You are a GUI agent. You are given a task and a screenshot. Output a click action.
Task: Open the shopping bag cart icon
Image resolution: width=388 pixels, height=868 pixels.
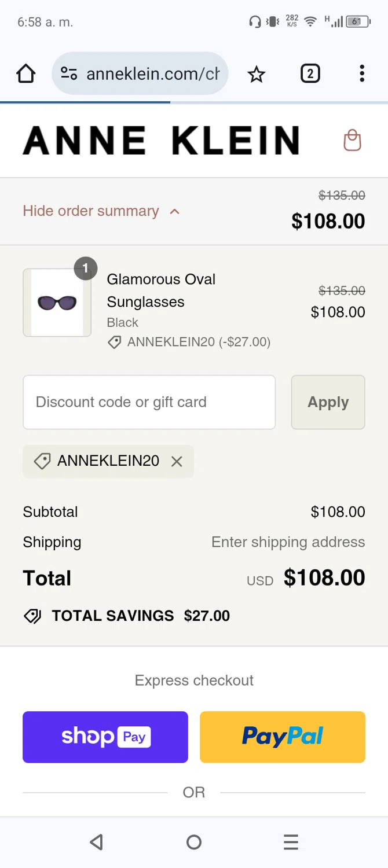point(352,140)
